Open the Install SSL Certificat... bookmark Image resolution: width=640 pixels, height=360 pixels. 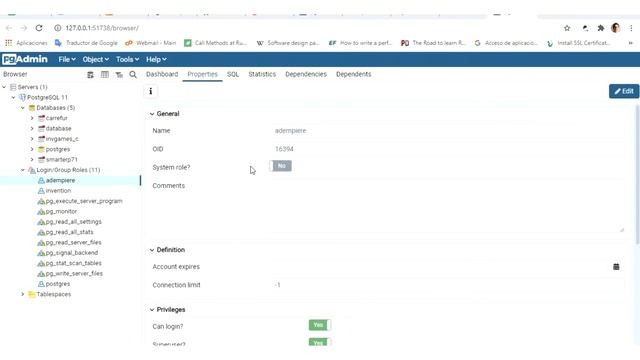coord(579,43)
